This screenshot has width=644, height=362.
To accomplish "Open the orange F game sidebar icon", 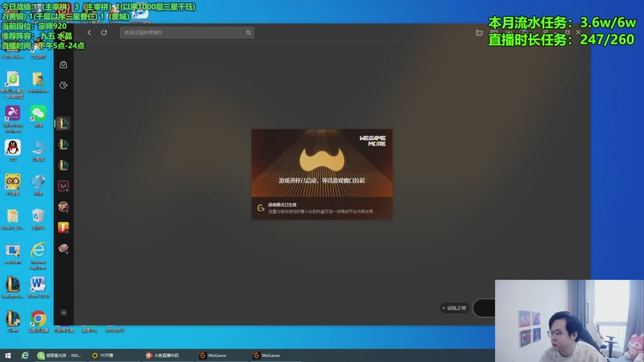I will 64,228.
